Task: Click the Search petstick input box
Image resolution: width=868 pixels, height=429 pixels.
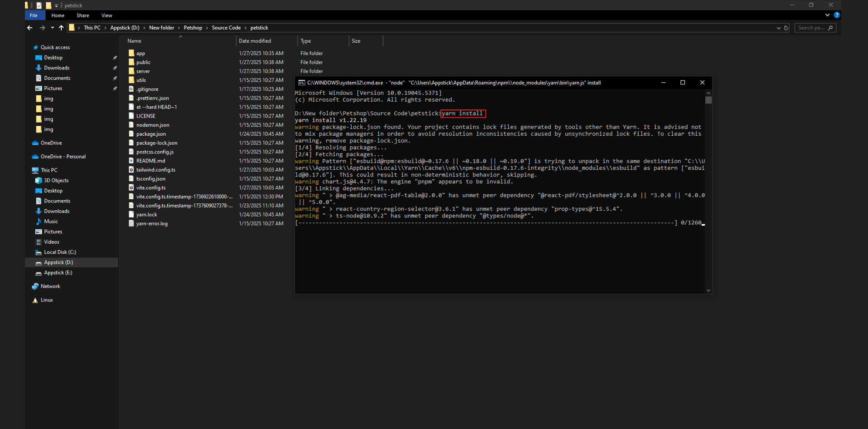Action: [812, 28]
